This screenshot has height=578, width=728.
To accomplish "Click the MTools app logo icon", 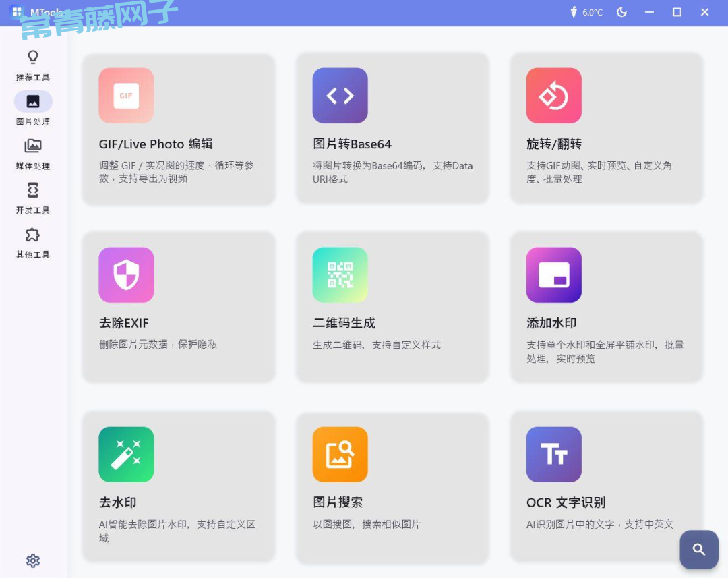I will tap(17, 12).
